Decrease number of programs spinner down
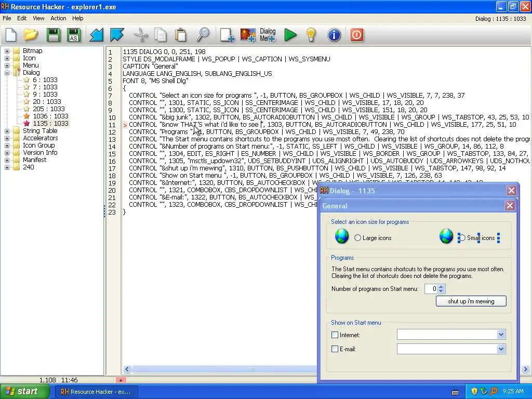Screen dimensions: 532x399 [441, 291]
